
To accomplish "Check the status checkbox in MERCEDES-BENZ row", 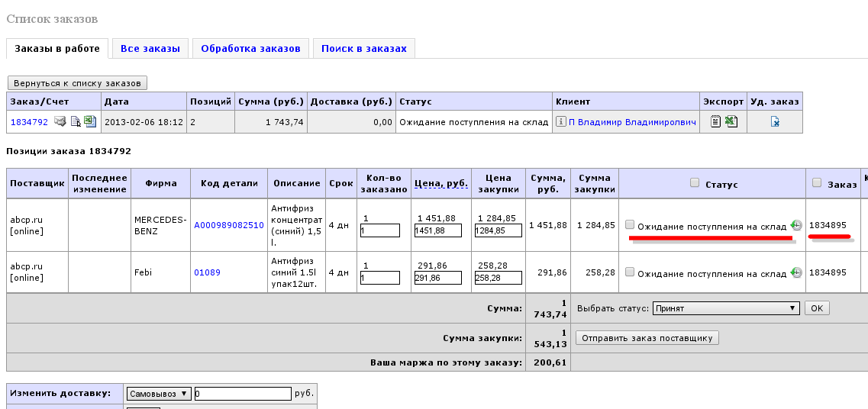I will tap(630, 224).
